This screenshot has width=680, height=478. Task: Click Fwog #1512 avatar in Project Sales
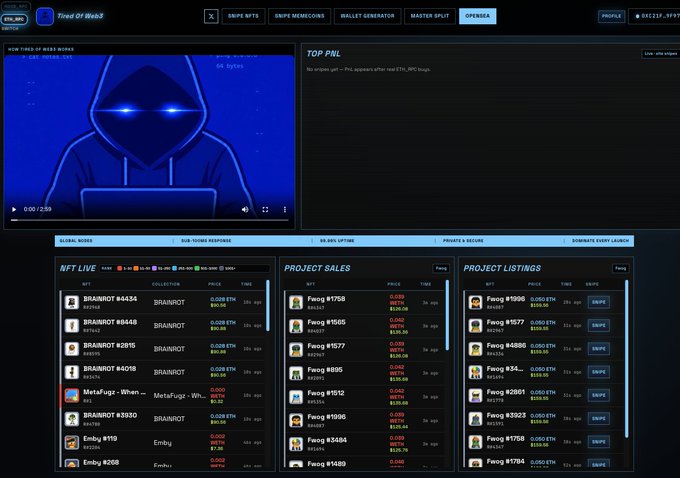296,397
